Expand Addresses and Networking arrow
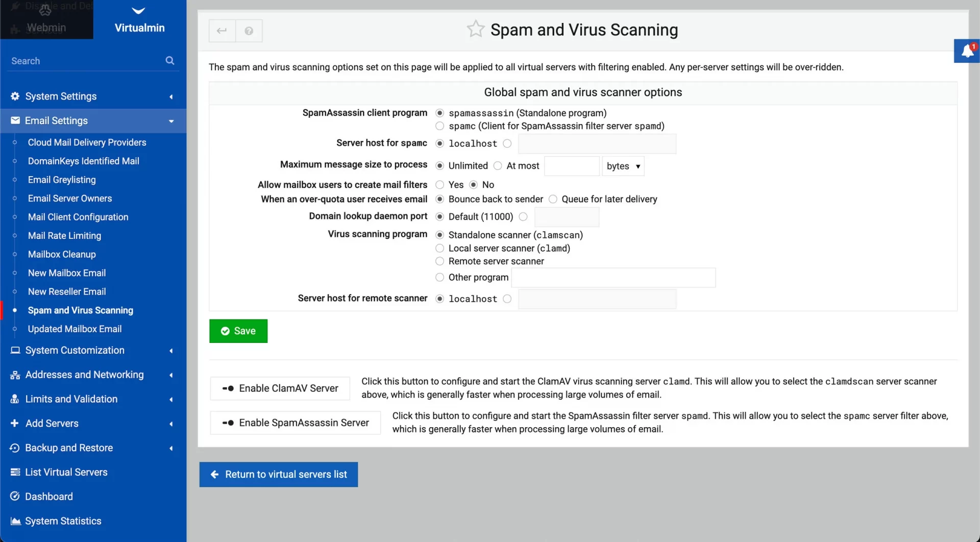Viewport: 980px width, 542px height. coord(171,375)
